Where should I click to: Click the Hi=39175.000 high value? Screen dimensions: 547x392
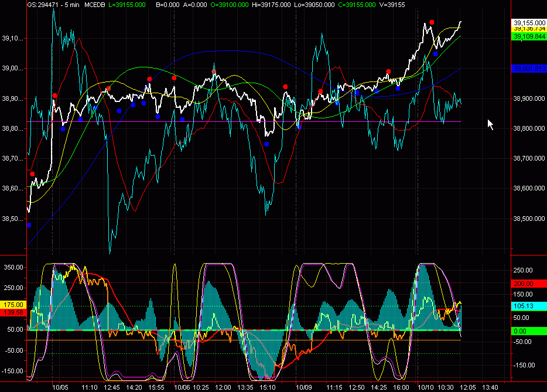(x=271, y=5)
